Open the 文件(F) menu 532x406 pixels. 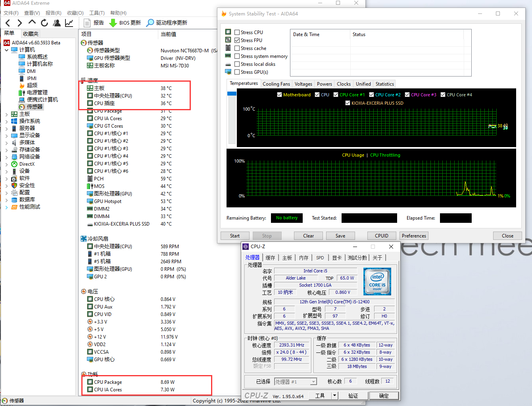point(11,13)
